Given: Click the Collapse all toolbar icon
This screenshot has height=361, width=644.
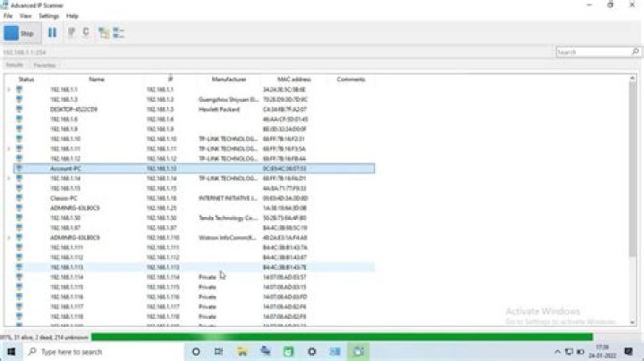Looking at the screenshot, I should (x=118, y=33).
